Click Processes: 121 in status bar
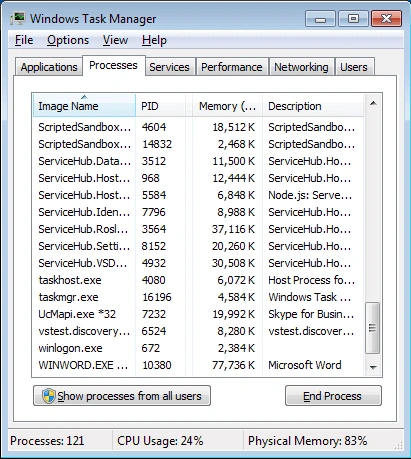The width and height of the screenshot is (411, 459). click(x=47, y=441)
